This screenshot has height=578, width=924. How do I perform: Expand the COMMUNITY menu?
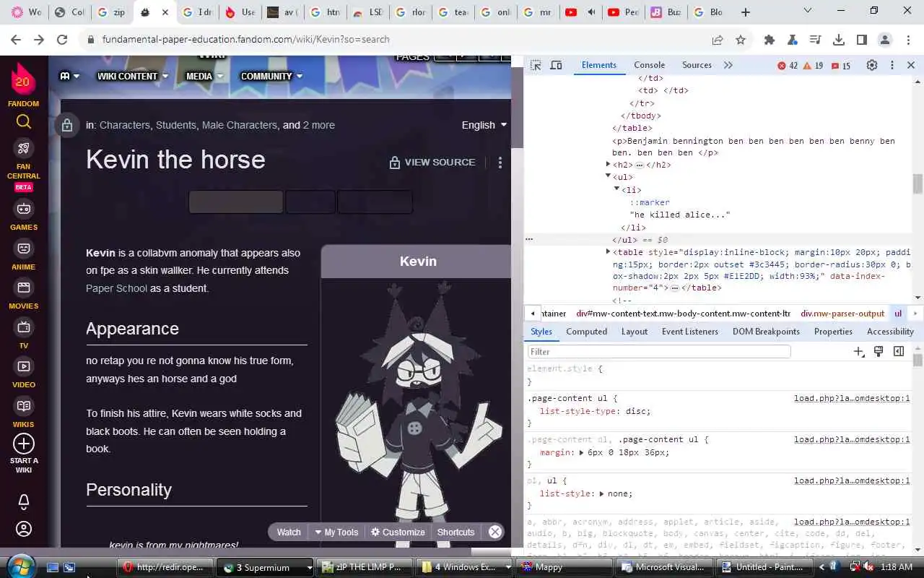(271, 76)
